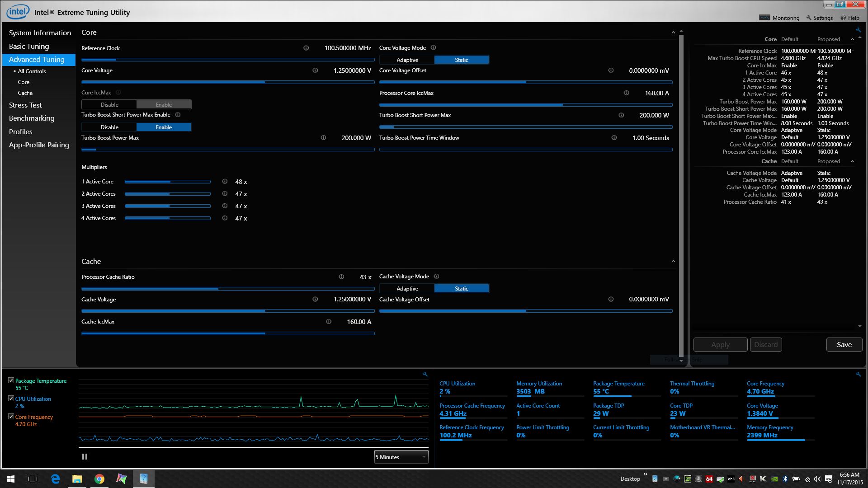Screen dimensions: 868x488
Task: Click info icon for Turbo Boost Power Time Window
Action: (x=614, y=138)
